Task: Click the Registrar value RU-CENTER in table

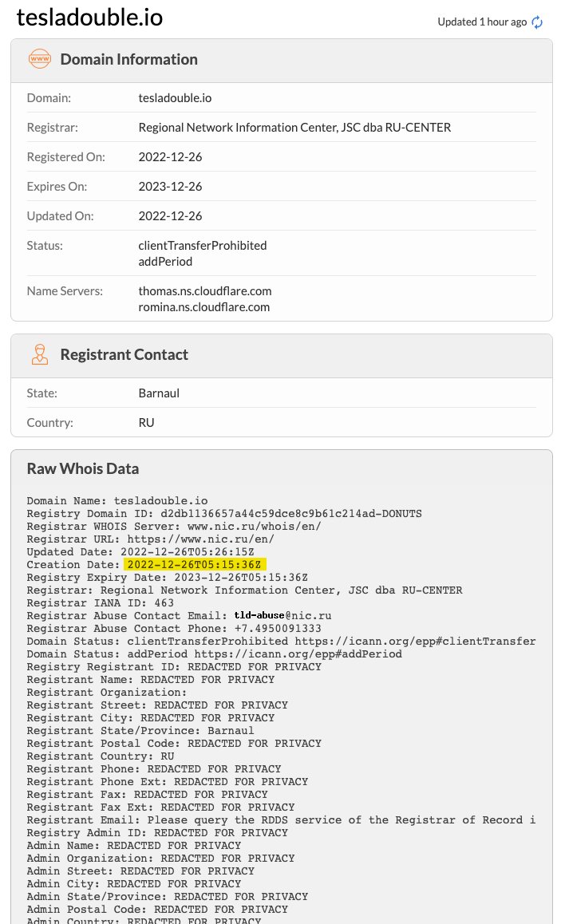Action: [294, 128]
